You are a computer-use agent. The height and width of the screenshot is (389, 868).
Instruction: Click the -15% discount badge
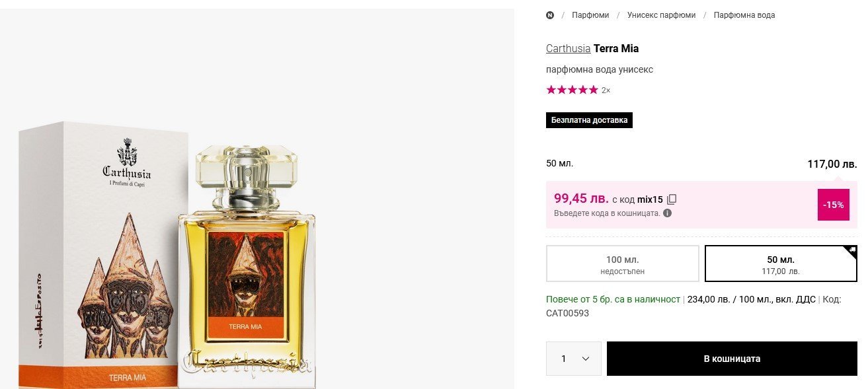833,205
